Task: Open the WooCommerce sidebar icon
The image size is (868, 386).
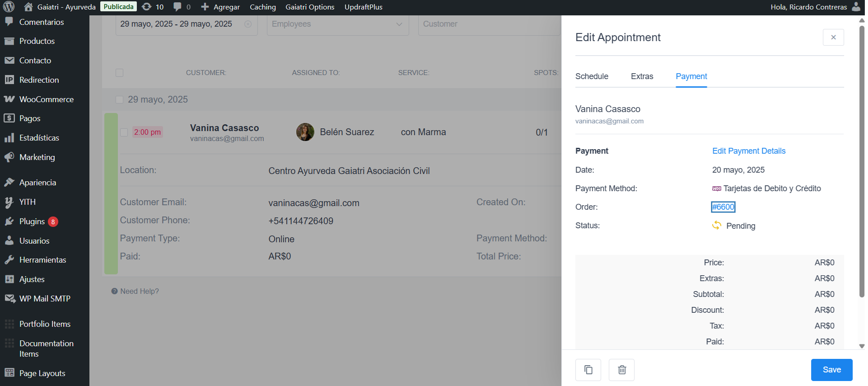Action: 9,99
